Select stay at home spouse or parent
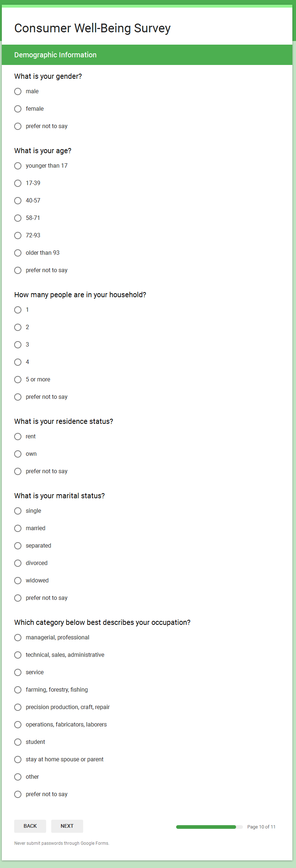This screenshot has height=868, width=296. [x=18, y=759]
